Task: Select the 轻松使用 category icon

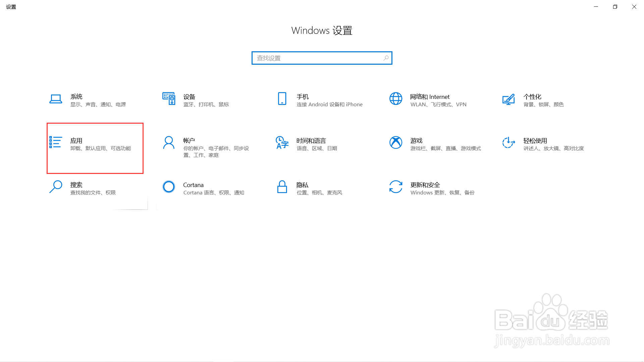Action: (509, 143)
